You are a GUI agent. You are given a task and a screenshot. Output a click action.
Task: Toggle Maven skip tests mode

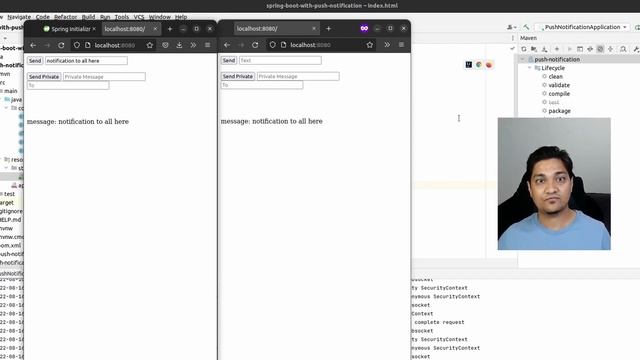[600, 49]
